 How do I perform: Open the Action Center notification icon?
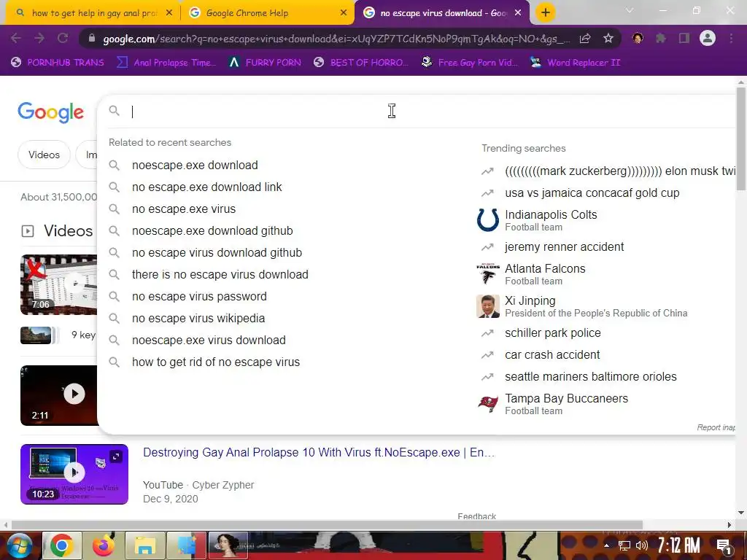pyautogui.click(x=724, y=545)
